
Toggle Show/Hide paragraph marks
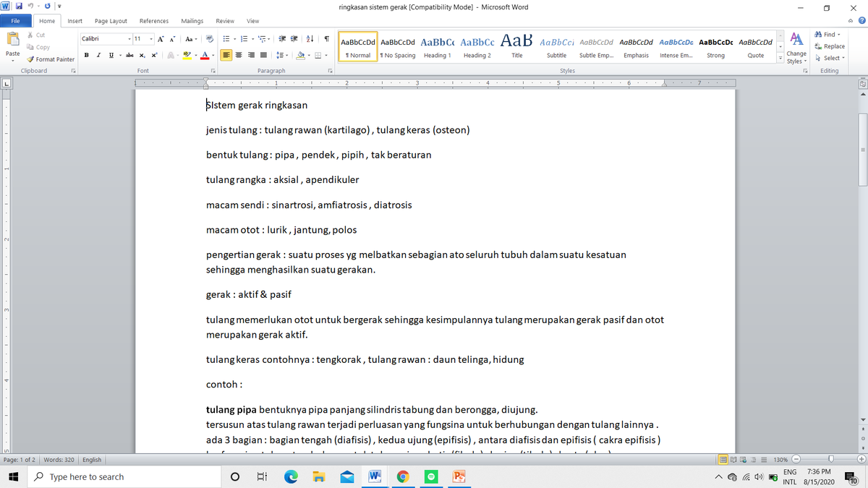(325, 39)
